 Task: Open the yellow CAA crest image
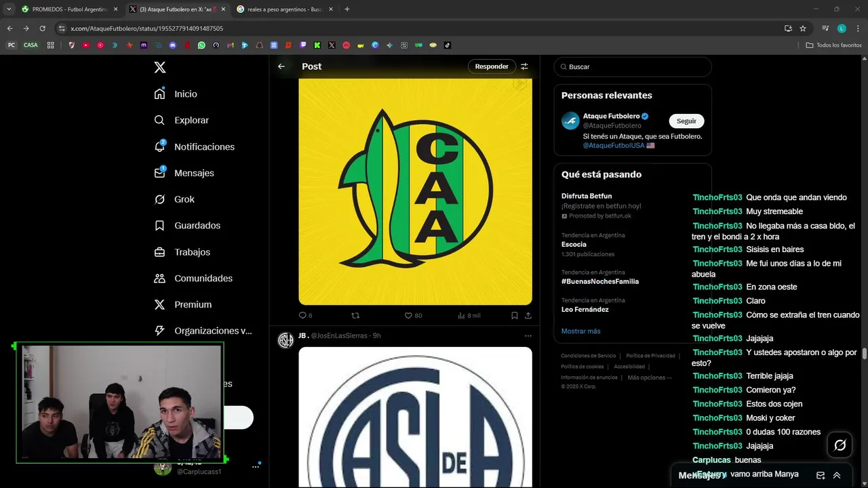(415, 191)
